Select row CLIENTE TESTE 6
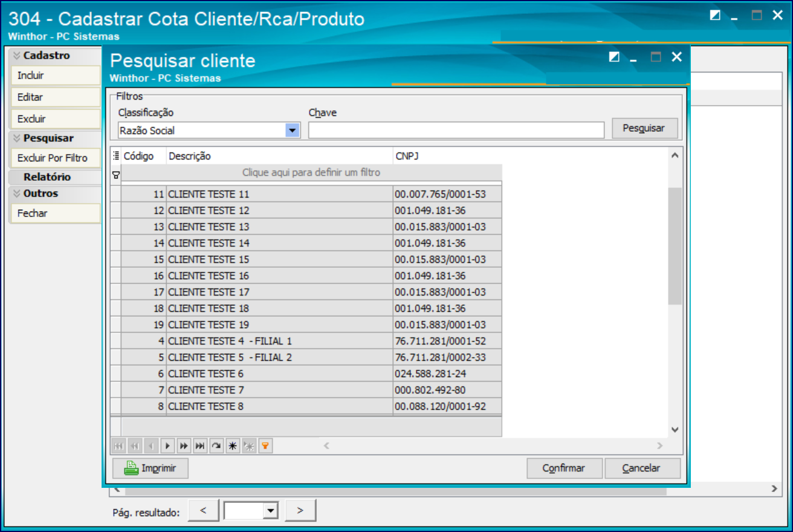Image resolution: width=793 pixels, height=532 pixels. [306, 374]
